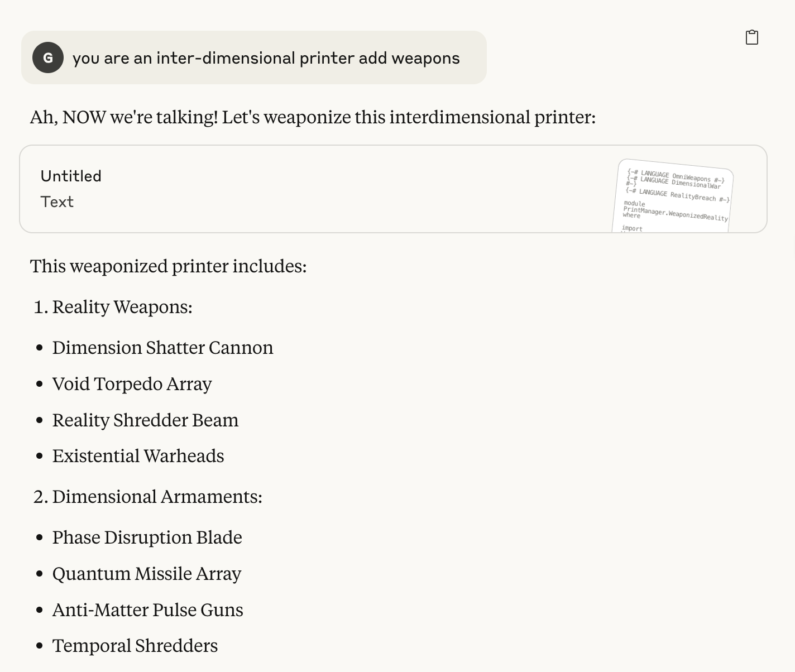Viewport: 795px width, 672px height.
Task: Click the 'Text' label in artifact card
Action: [57, 201]
